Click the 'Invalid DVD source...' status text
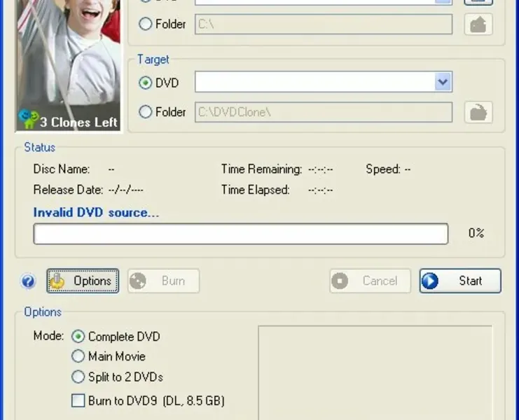This screenshot has width=519, height=420. pyautogui.click(x=96, y=212)
